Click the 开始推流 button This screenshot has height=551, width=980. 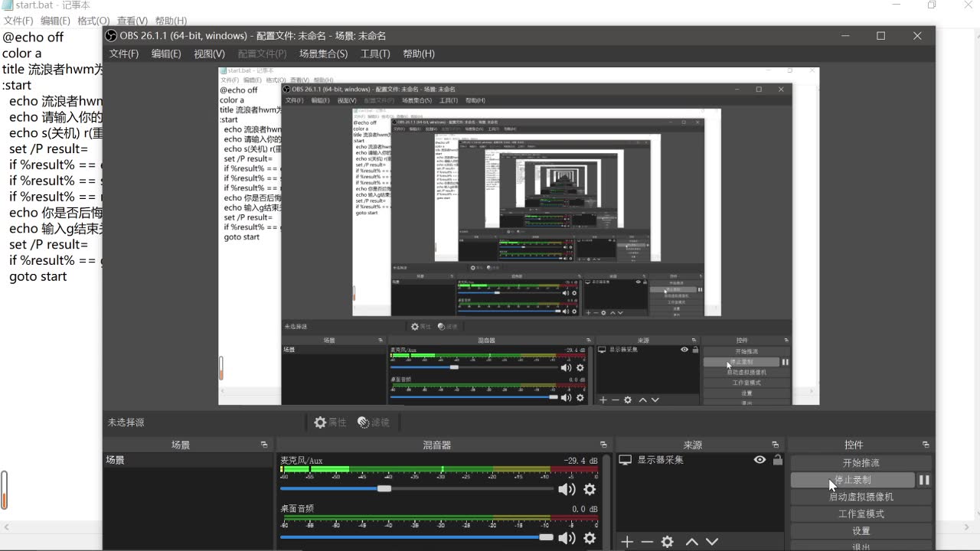coord(861,463)
